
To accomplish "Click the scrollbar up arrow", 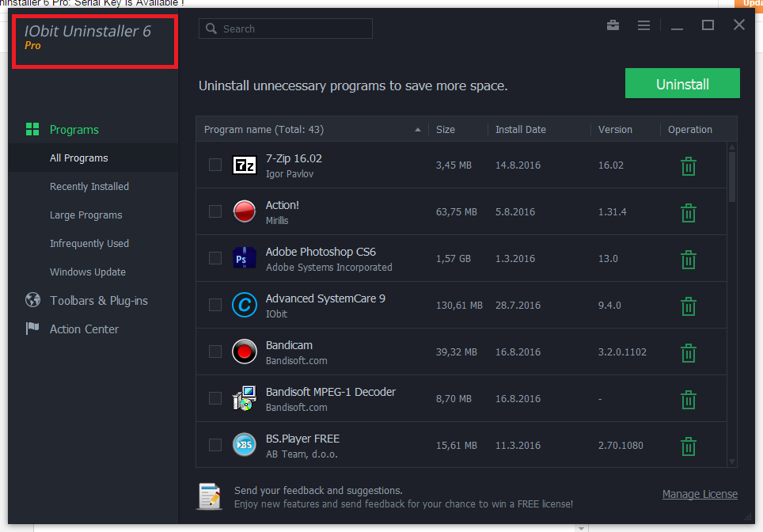I will [x=732, y=147].
